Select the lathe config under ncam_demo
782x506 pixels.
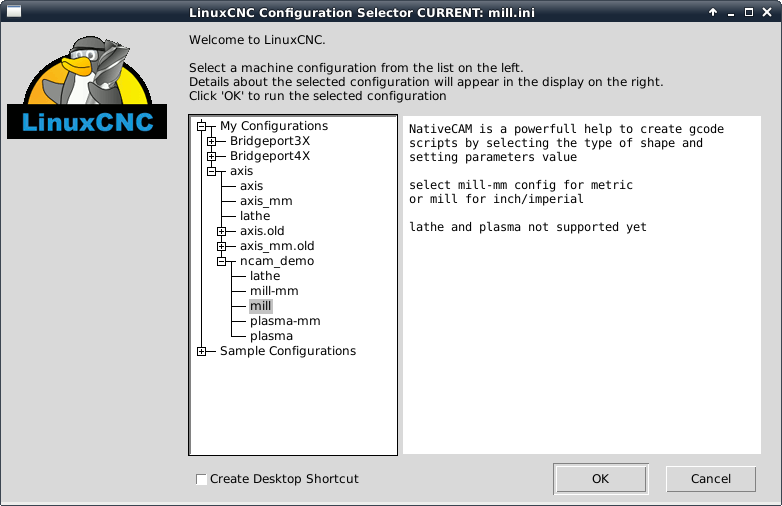265,276
